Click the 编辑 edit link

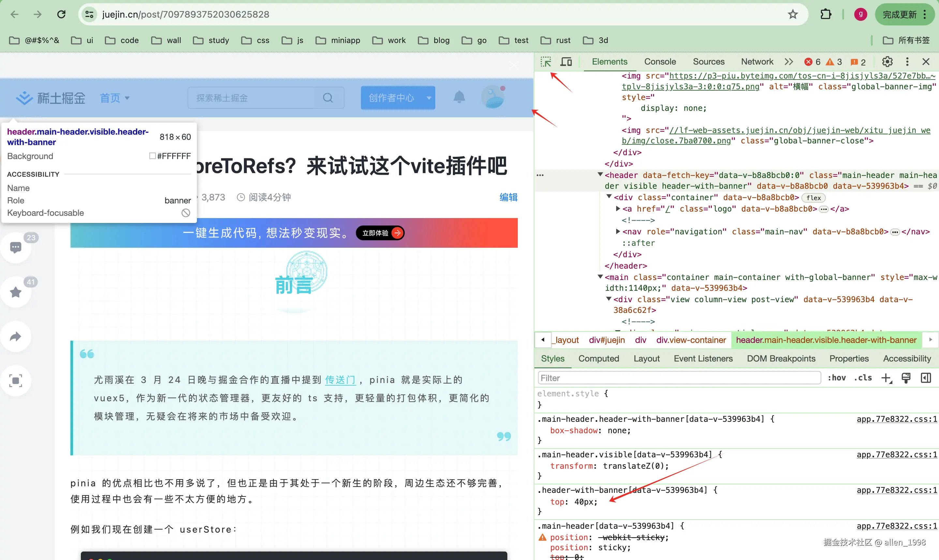(508, 197)
